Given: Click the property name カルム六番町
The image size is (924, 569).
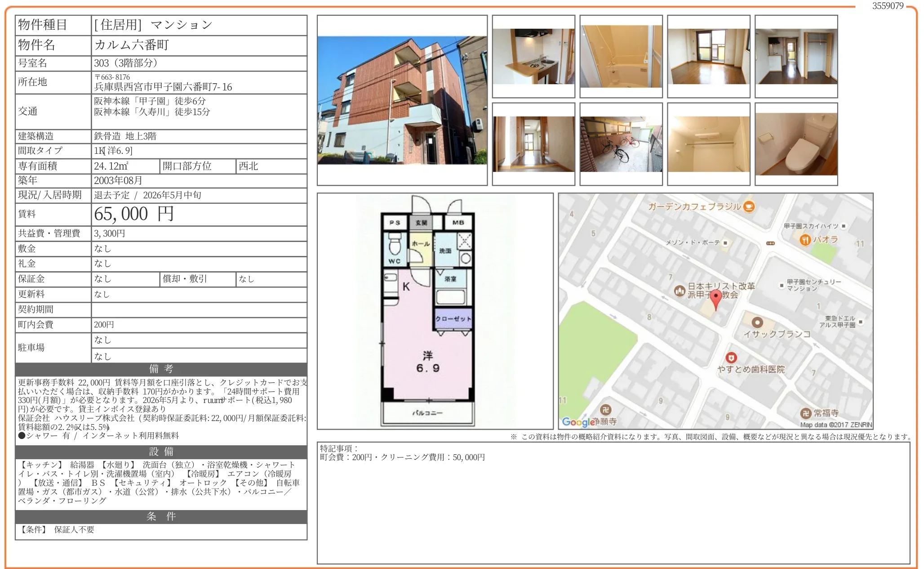Looking at the screenshot, I should (x=132, y=45).
